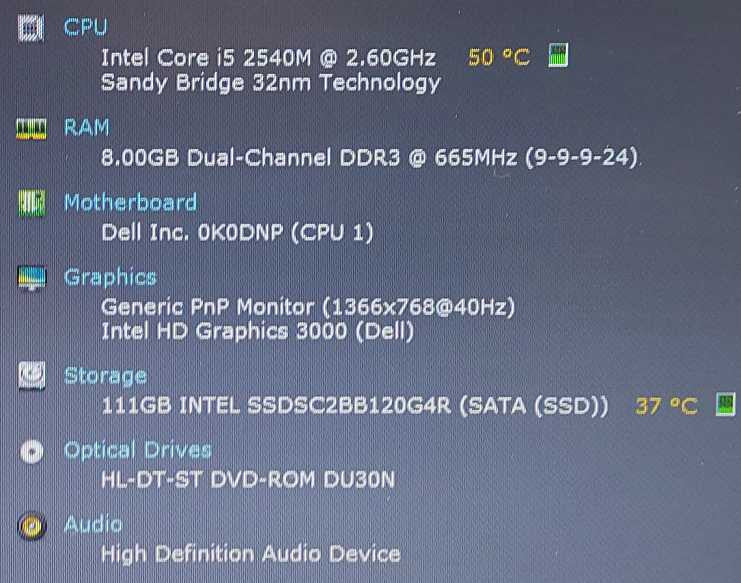Click the CPU chip icon
This screenshot has width=741, height=583.
tap(31, 28)
